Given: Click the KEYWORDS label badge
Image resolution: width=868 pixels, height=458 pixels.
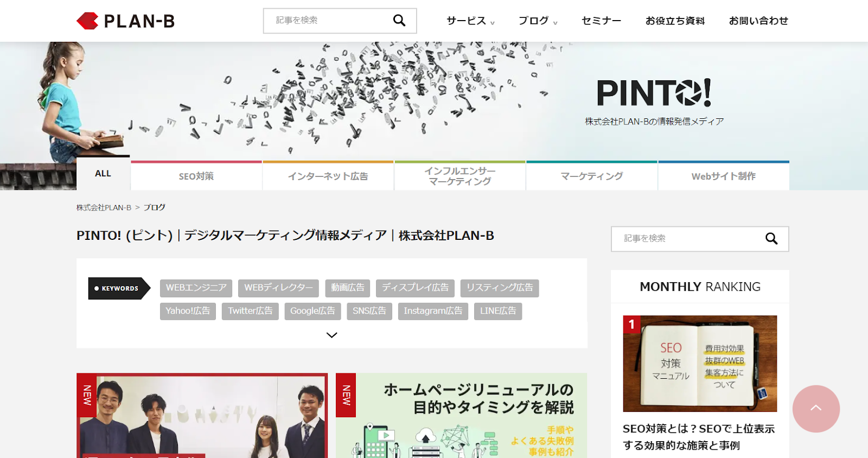Looking at the screenshot, I should click(119, 288).
